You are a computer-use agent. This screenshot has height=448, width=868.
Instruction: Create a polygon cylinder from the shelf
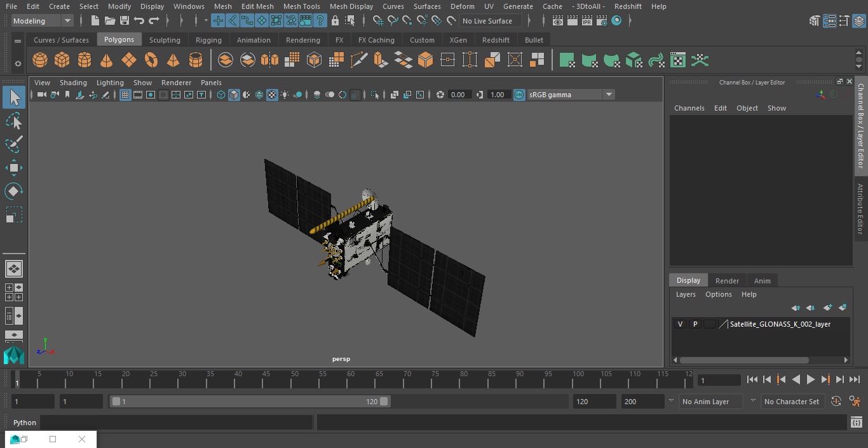click(85, 60)
